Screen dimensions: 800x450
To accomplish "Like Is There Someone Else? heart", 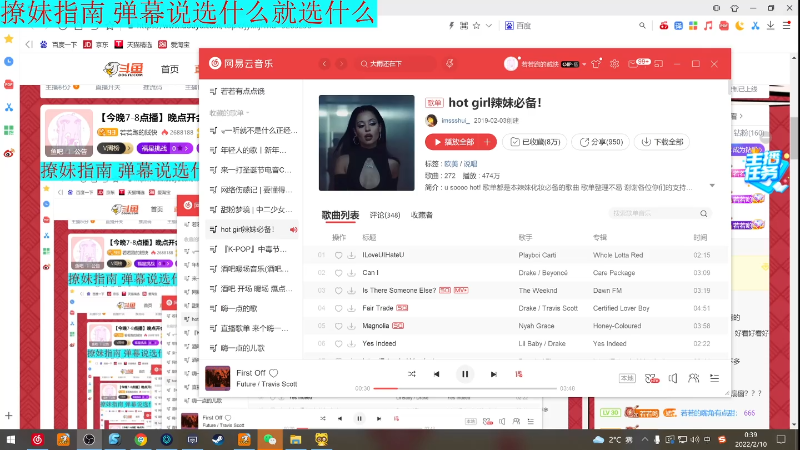I will click(x=338, y=290).
